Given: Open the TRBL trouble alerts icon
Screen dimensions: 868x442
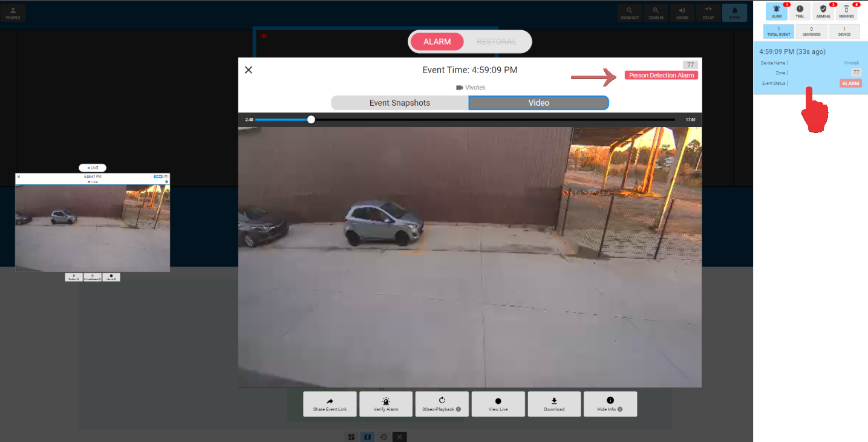Looking at the screenshot, I should coord(800,11).
